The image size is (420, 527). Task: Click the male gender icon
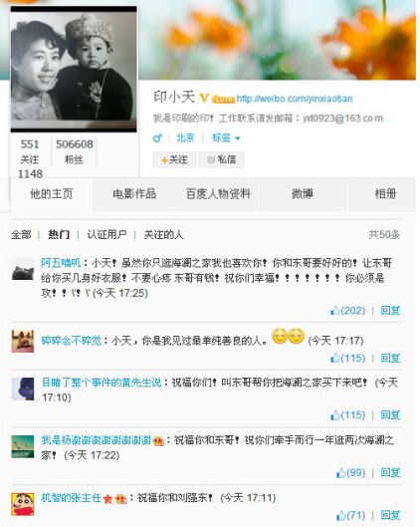pos(157,137)
